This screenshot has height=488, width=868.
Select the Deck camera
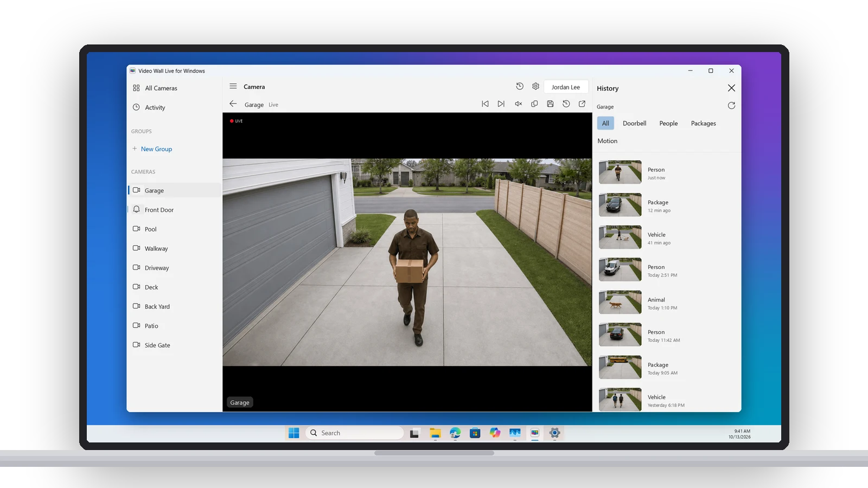pos(174,287)
